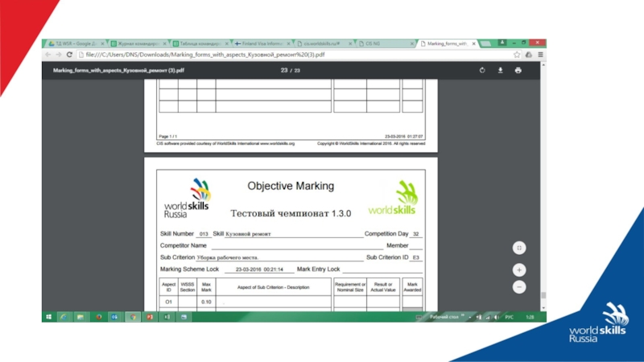Click the Marking Scheme Lock timestamp
The image size is (644, 362).
tap(259, 269)
